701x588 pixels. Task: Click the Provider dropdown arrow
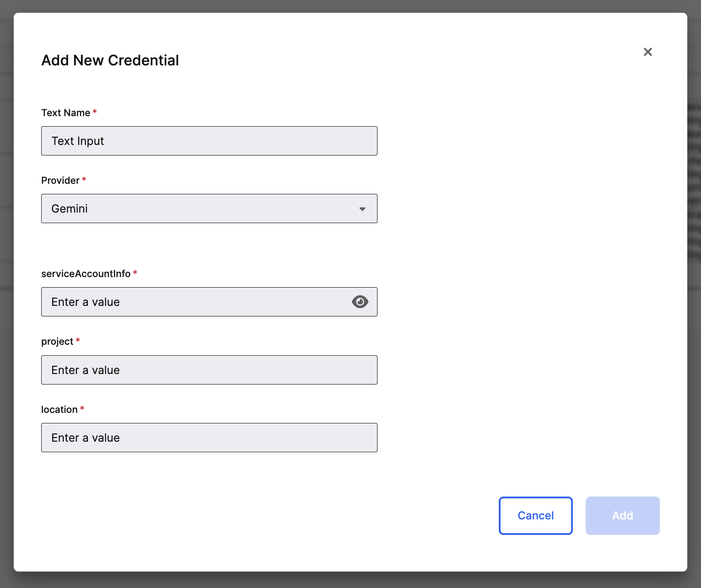point(362,209)
